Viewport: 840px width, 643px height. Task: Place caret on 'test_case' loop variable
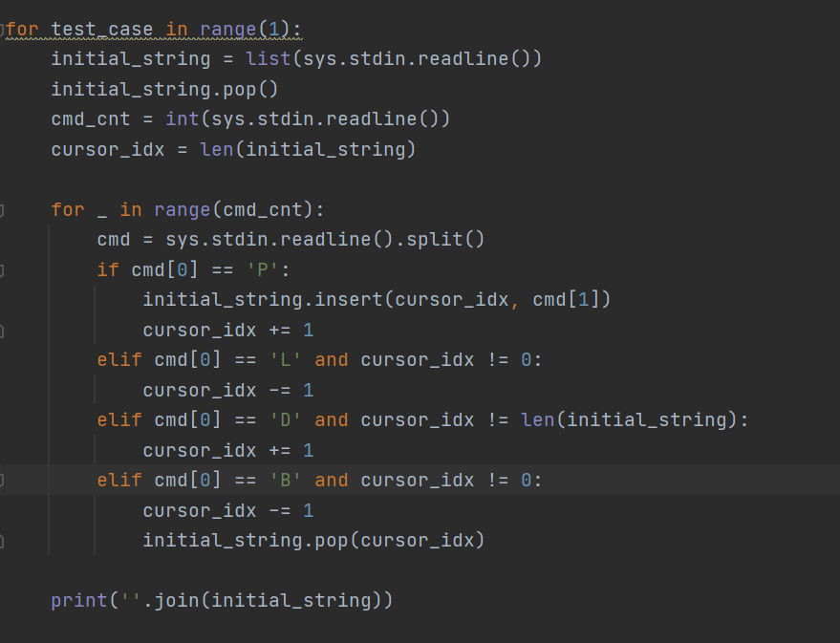coord(102,29)
